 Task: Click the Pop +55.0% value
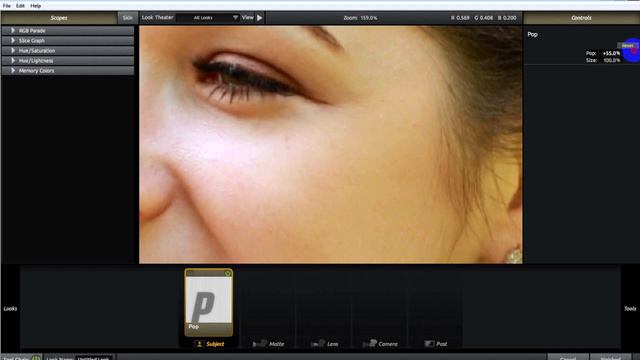point(611,53)
